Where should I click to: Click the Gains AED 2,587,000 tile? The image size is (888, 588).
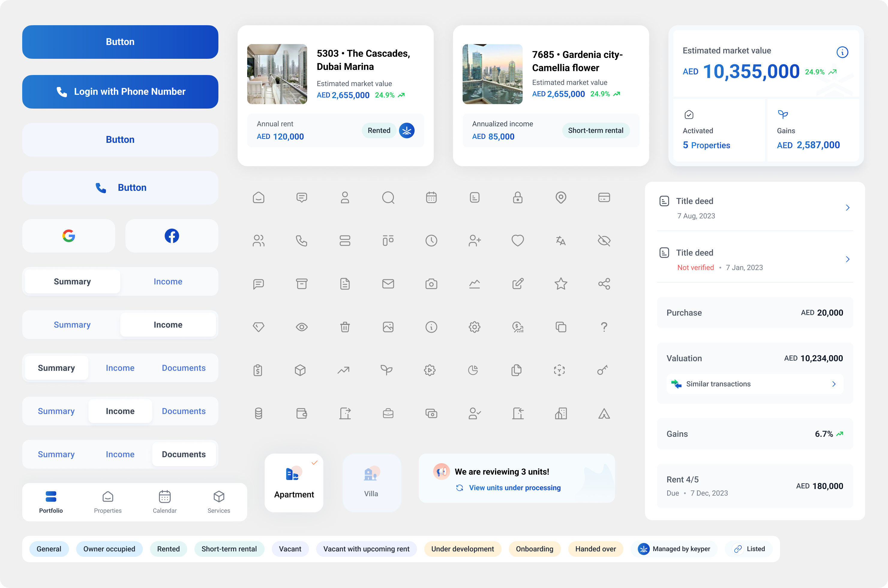coord(813,130)
